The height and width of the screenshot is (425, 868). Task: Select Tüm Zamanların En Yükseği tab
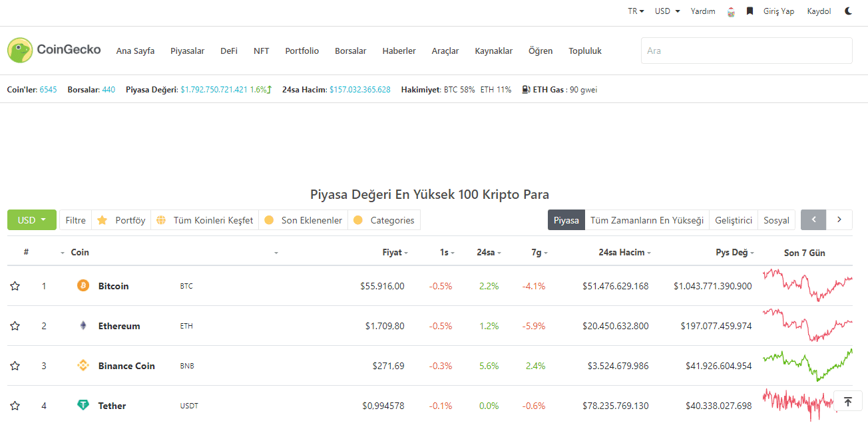647,220
